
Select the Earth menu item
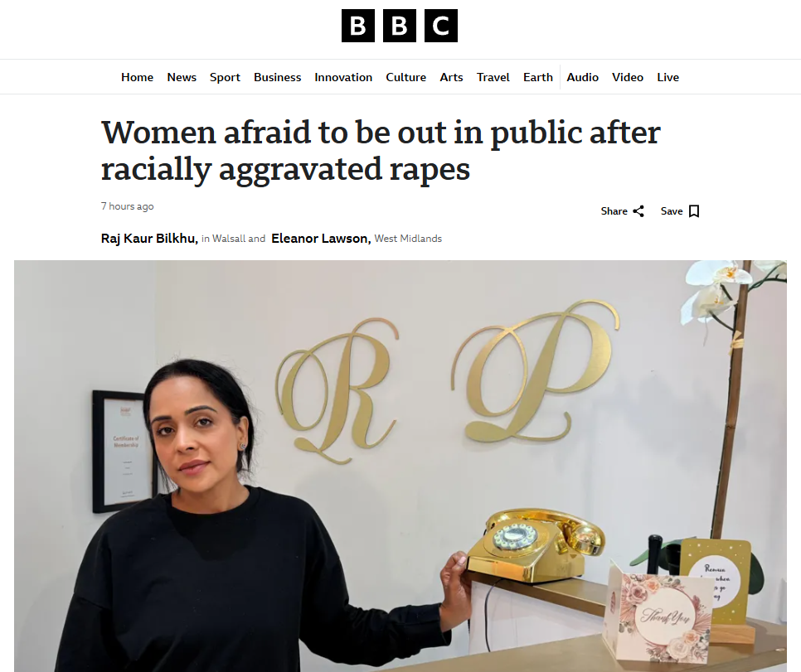pos(538,77)
